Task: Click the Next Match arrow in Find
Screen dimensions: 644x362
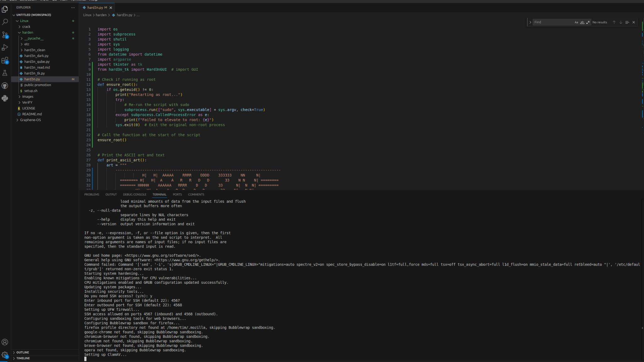Action: coord(620,22)
